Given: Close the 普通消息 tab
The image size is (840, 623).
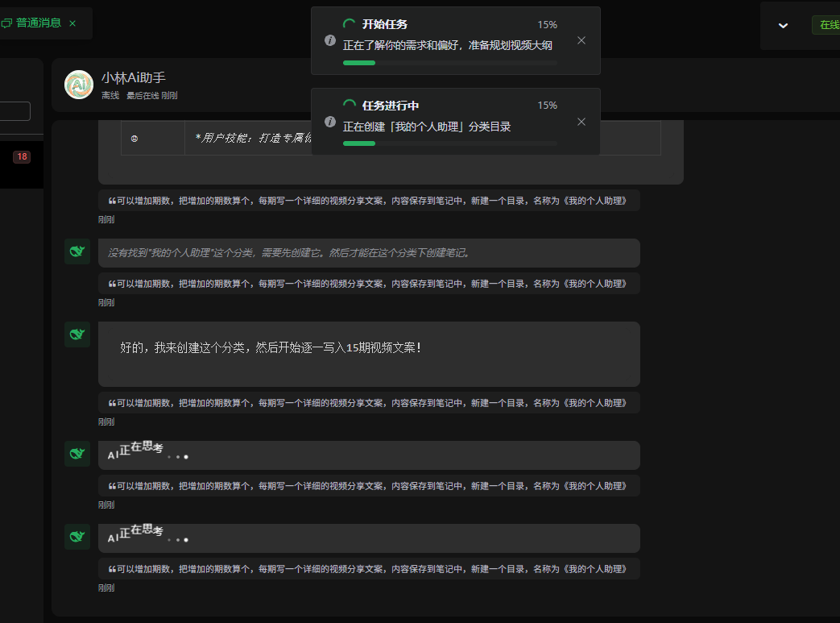Looking at the screenshot, I should point(72,23).
